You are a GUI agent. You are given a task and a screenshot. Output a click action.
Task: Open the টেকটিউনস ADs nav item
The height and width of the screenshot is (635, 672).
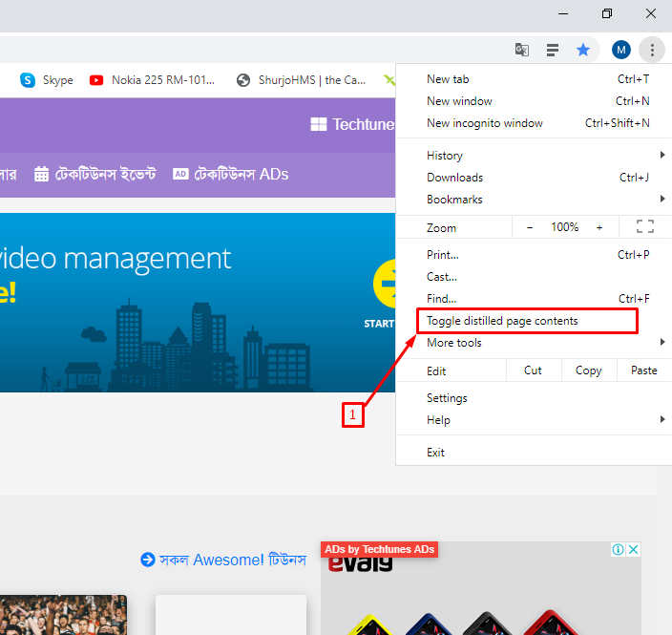(231, 175)
